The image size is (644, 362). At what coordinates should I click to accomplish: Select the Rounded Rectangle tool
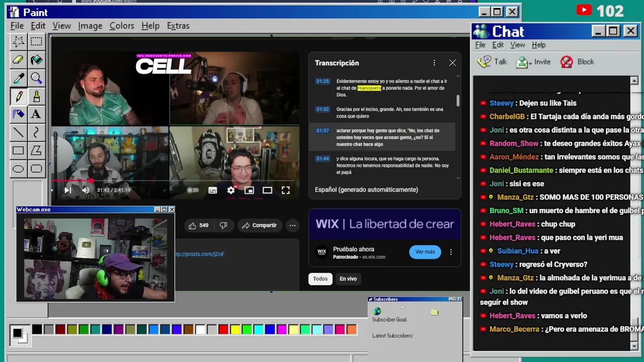pos(36,168)
